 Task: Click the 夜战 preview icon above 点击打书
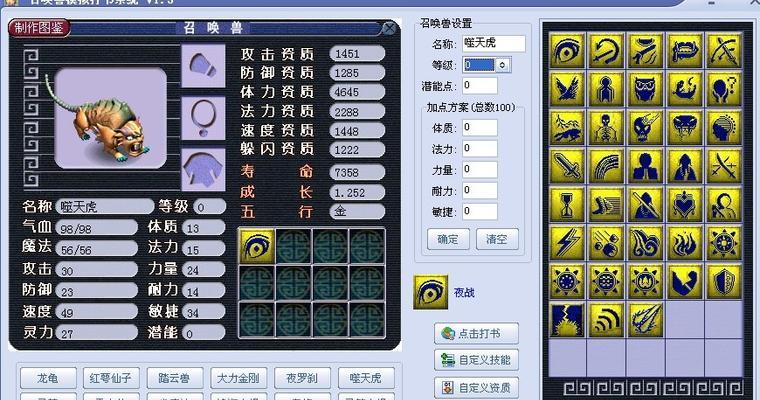point(430,292)
